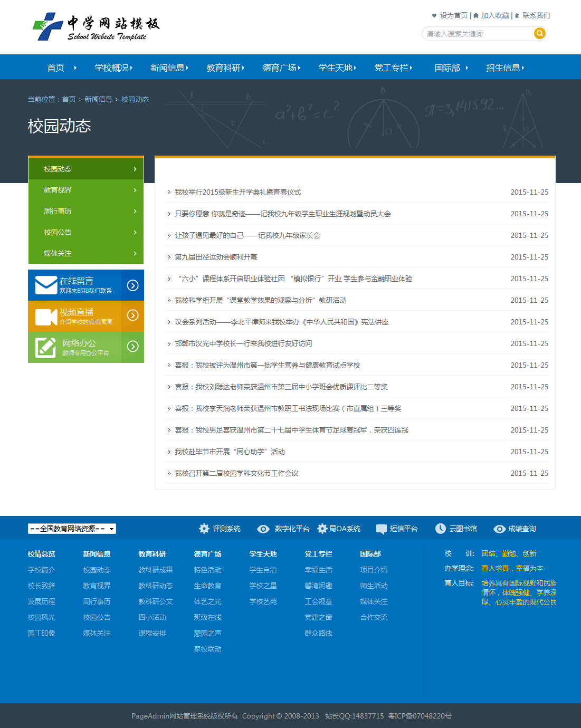Click the video camera icon for 视频直播
Image resolution: width=581 pixels, height=728 pixels.
[x=46, y=317]
